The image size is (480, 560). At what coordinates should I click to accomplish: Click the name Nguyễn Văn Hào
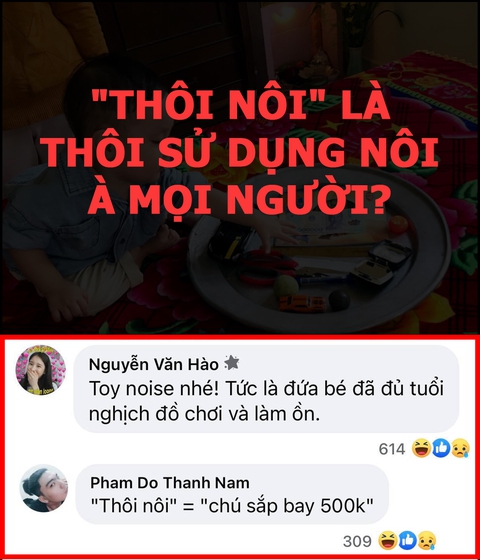(154, 364)
